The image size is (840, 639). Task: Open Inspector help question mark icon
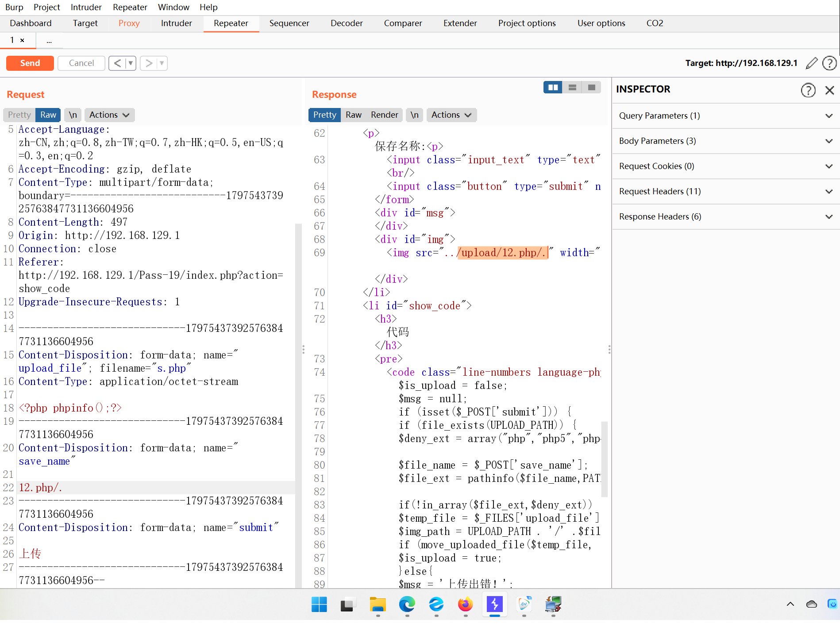tap(808, 90)
